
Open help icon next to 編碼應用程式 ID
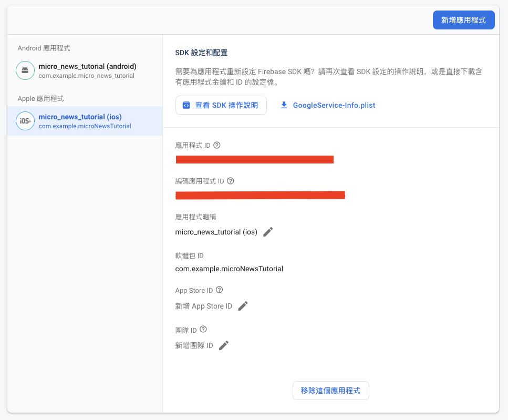230,181
